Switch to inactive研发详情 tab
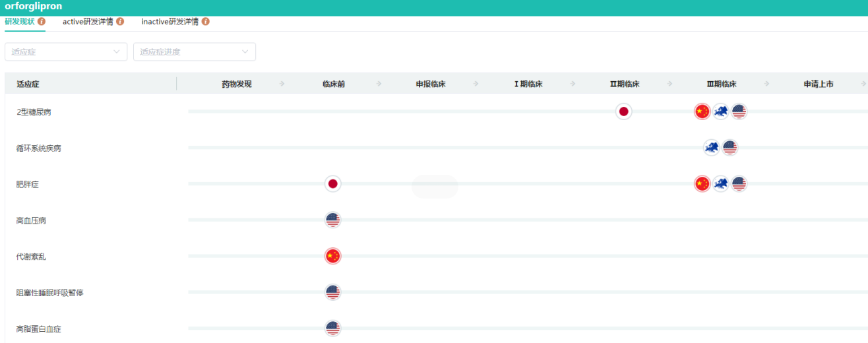Viewport: 868px width, 343px height. (170, 22)
